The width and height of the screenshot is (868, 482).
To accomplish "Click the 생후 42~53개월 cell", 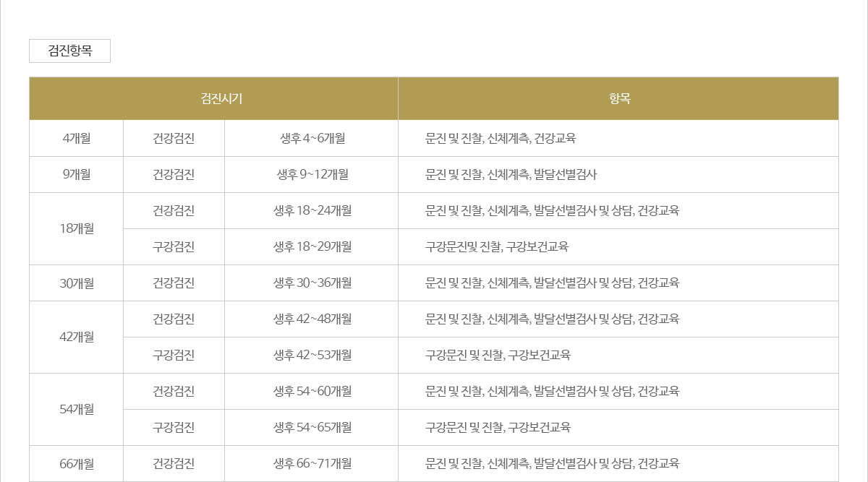I will pyautogui.click(x=312, y=356).
